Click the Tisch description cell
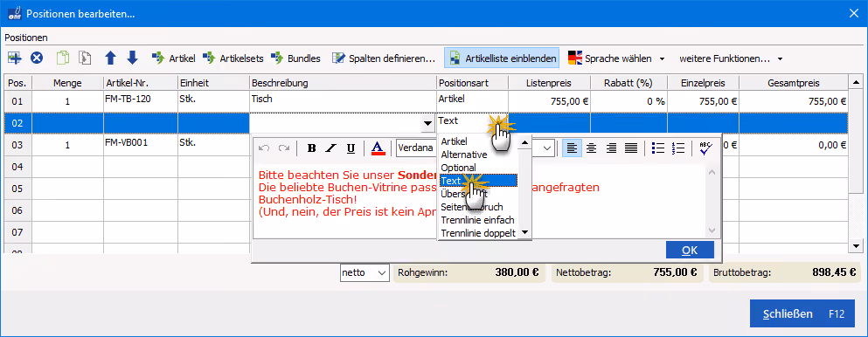 (x=343, y=101)
